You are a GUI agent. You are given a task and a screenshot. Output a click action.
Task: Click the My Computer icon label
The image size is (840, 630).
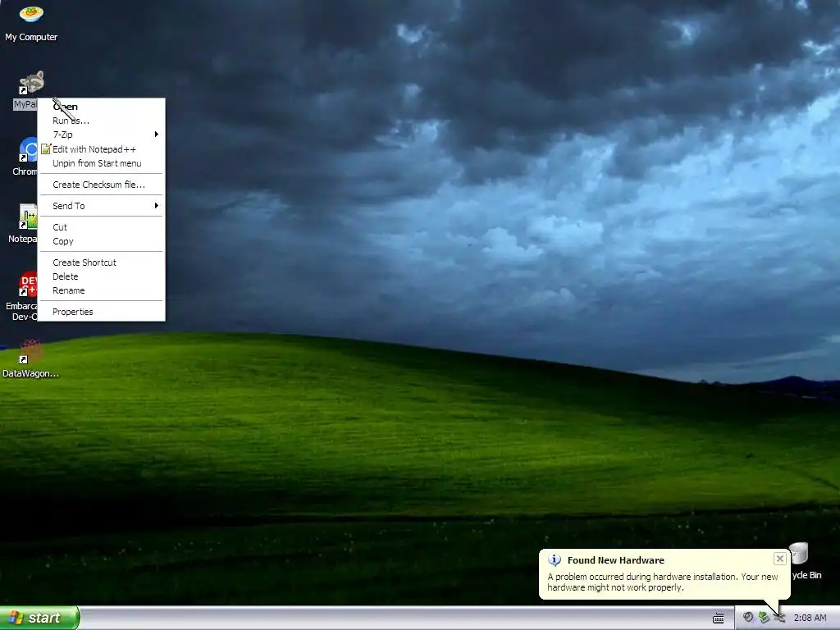click(x=31, y=37)
